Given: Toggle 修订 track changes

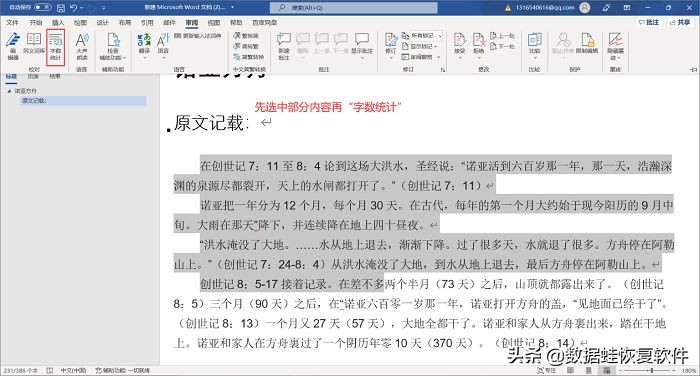Looking at the screenshot, I should click(391, 46).
